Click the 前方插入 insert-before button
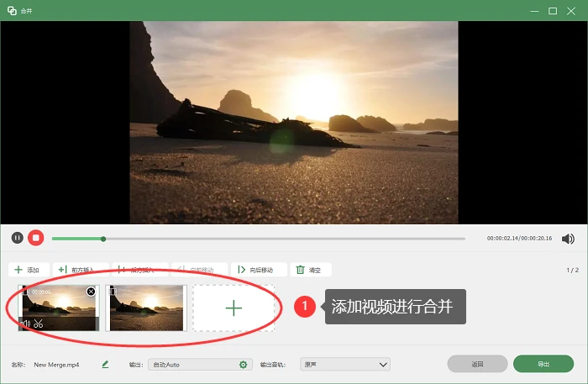 click(81, 270)
